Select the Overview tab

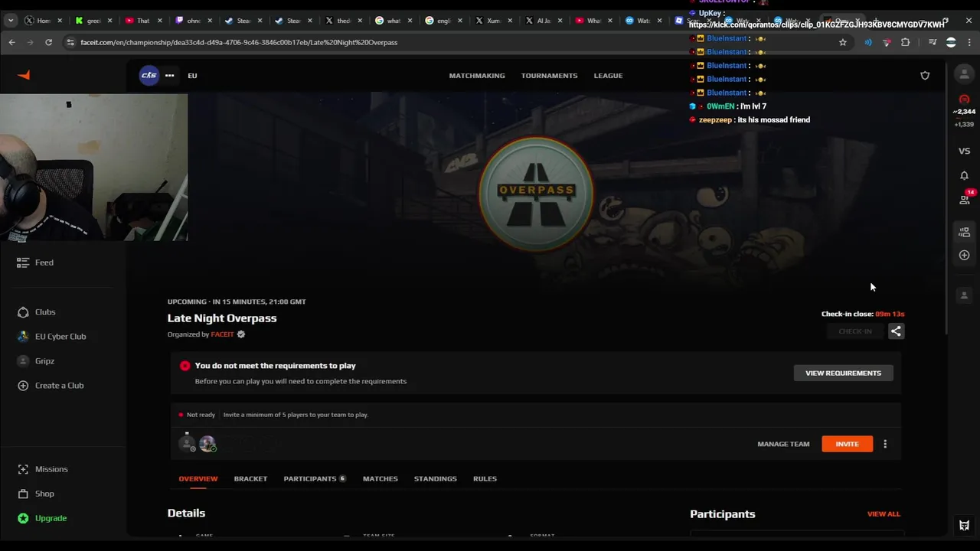(x=198, y=479)
